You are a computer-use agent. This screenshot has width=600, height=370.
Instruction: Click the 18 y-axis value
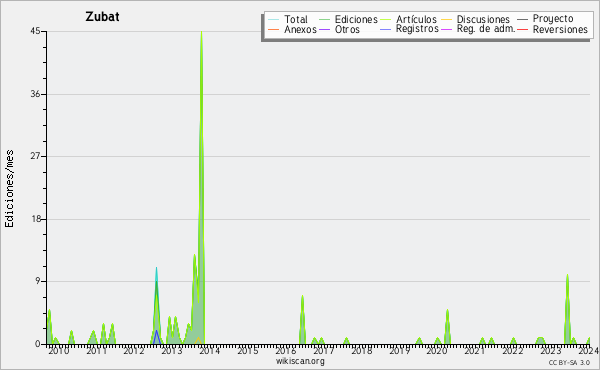point(36,219)
